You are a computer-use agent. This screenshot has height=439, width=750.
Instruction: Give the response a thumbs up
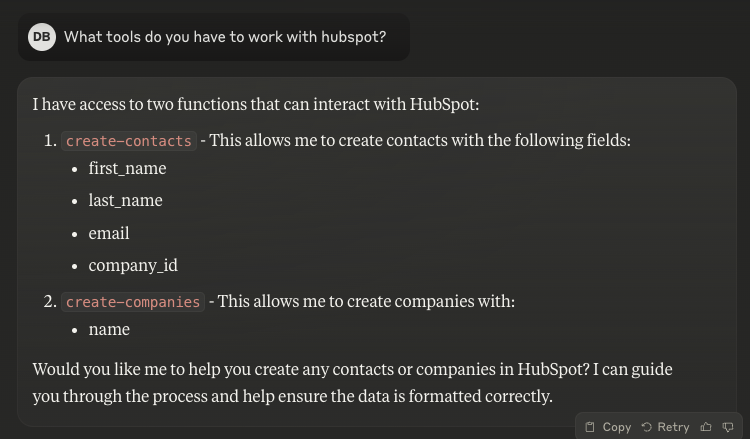(x=706, y=427)
